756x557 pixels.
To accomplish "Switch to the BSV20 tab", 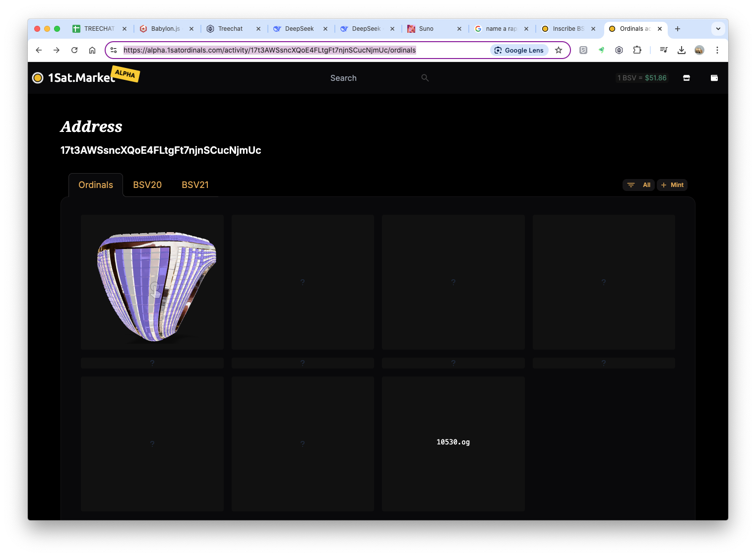I will 147,185.
